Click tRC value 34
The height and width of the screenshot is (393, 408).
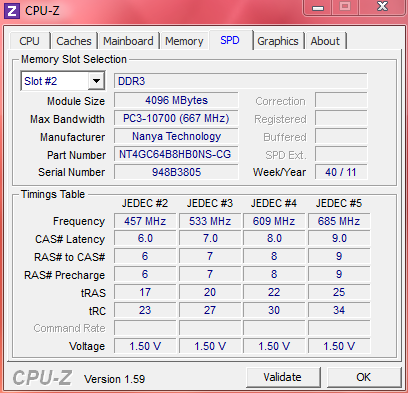(339, 310)
